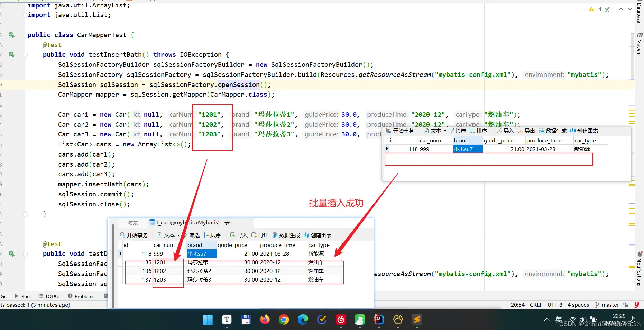Viewport: 644px width, 330px height.
Task: Select cell 玛莎拉蒂2 in lower table
Action: pyautogui.click(x=202, y=271)
